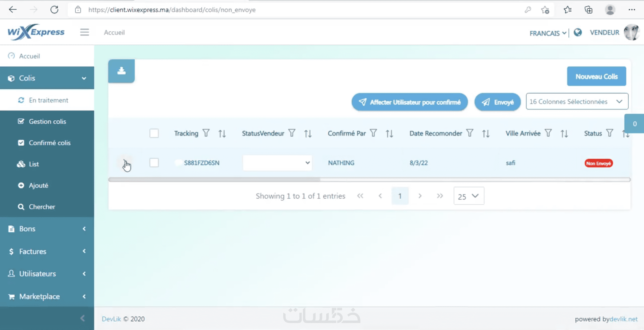Sort by the StatusVendeur column arrows
644x330 pixels.
(x=308, y=133)
